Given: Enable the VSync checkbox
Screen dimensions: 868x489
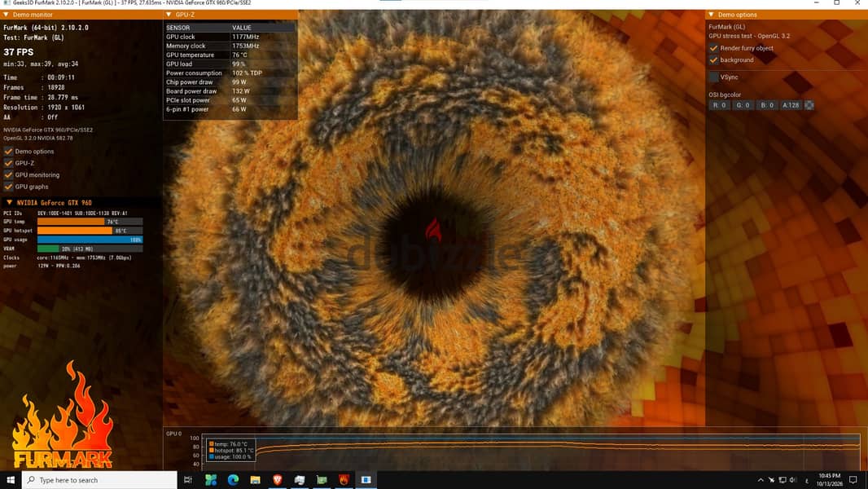Looking at the screenshot, I should coord(713,77).
